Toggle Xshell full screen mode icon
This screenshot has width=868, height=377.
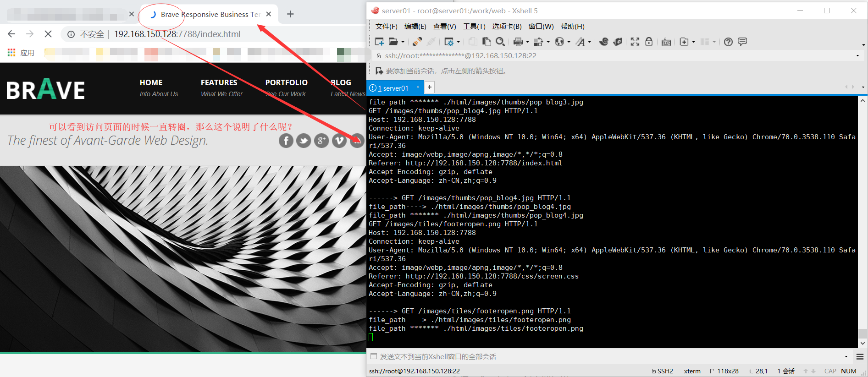click(x=635, y=42)
